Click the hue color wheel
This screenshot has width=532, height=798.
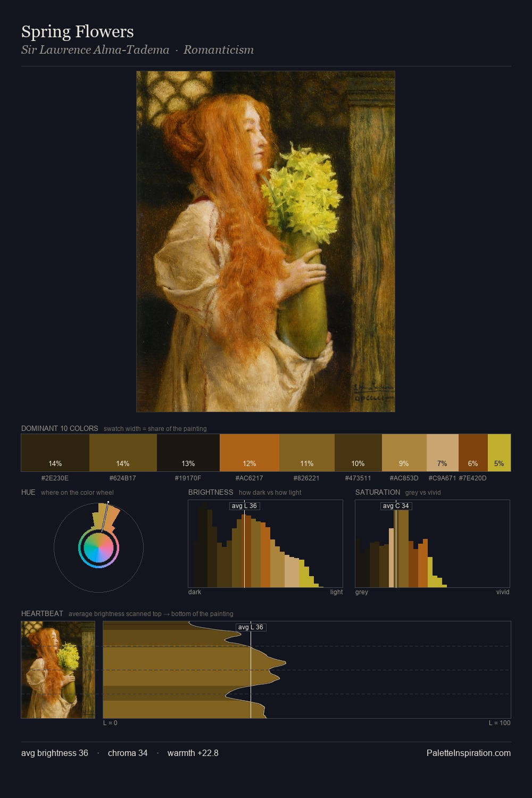coord(99,547)
